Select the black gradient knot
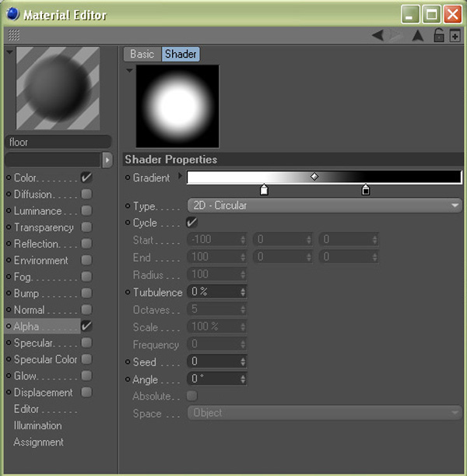Screen dimensions: 467x476 pyautogui.click(x=366, y=190)
